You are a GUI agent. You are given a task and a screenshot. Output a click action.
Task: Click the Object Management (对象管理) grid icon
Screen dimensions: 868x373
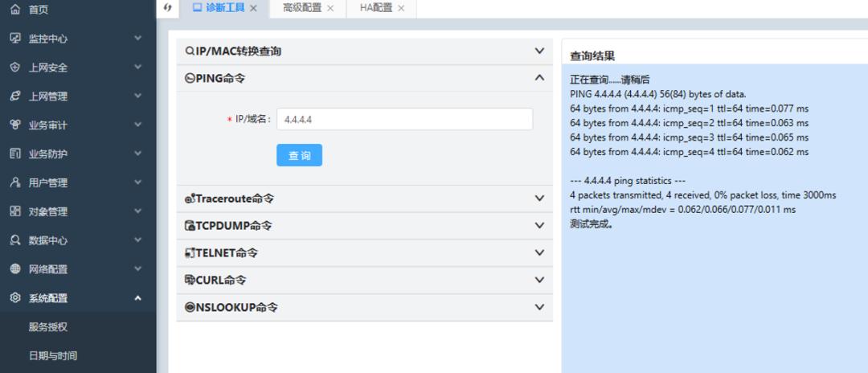click(x=15, y=211)
